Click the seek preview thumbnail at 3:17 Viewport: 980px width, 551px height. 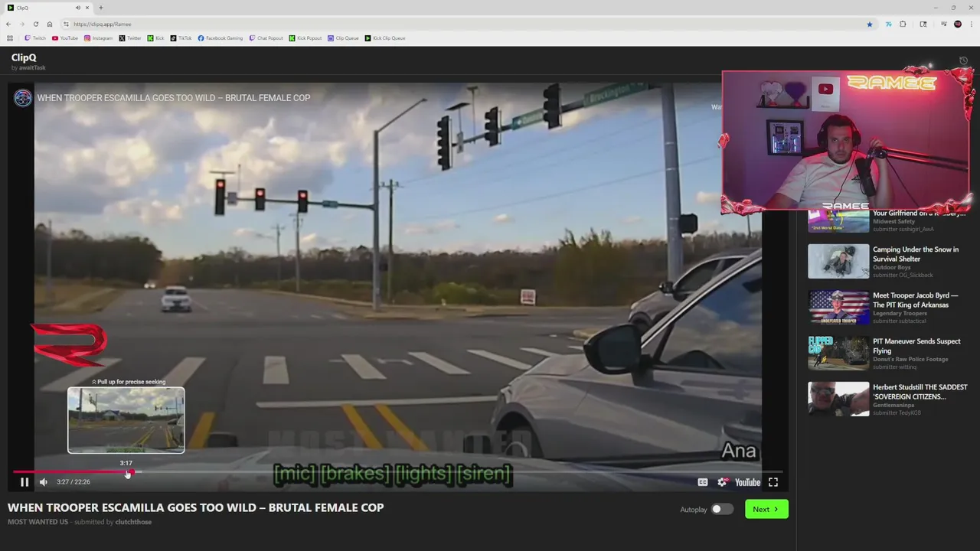pos(126,420)
